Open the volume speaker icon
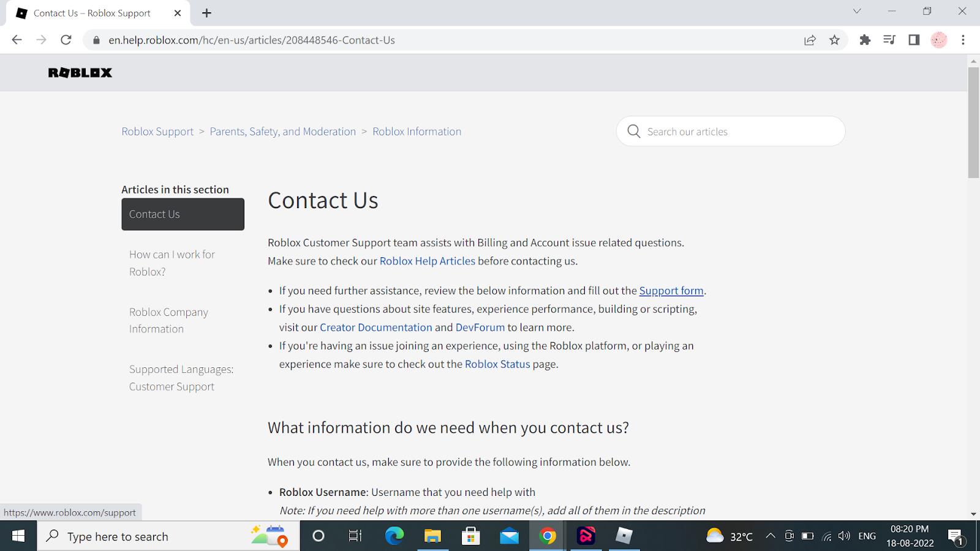Viewport: 980px width, 551px height. tap(845, 536)
